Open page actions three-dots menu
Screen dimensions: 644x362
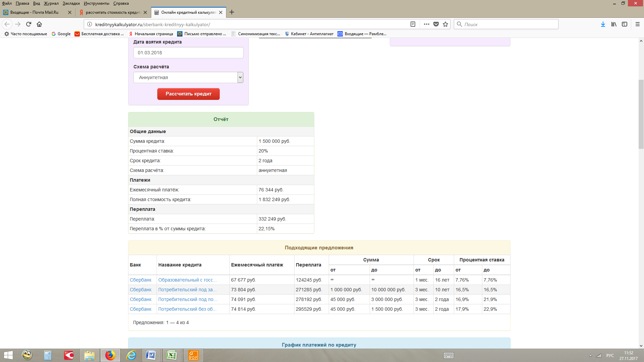coord(426,24)
